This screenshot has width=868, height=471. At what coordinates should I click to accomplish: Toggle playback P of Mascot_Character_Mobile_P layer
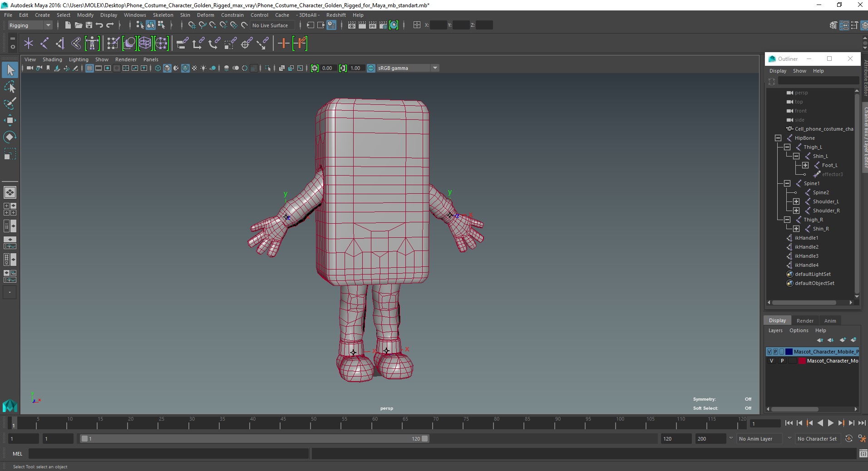tap(775, 352)
